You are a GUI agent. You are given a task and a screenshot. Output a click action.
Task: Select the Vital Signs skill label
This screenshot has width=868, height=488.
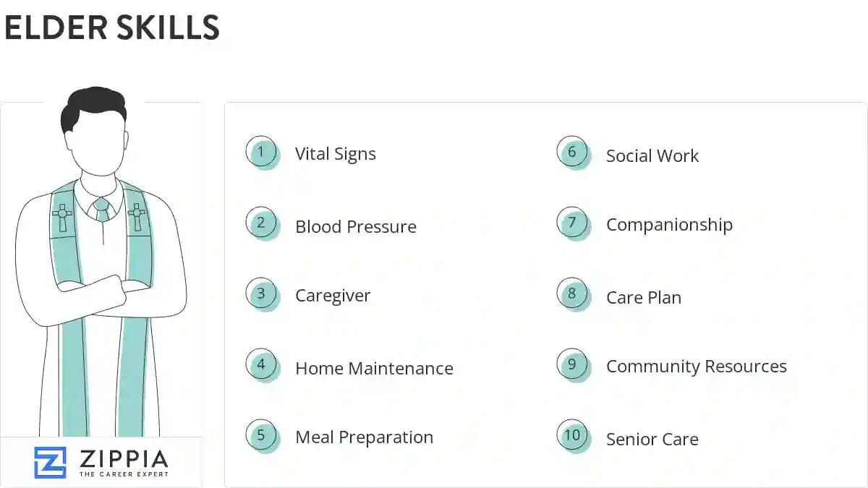336,154
